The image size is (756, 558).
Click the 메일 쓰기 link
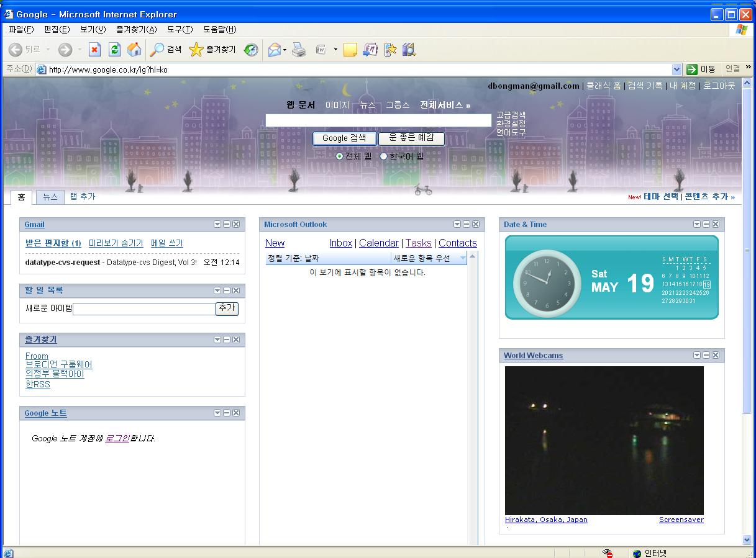[167, 243]
